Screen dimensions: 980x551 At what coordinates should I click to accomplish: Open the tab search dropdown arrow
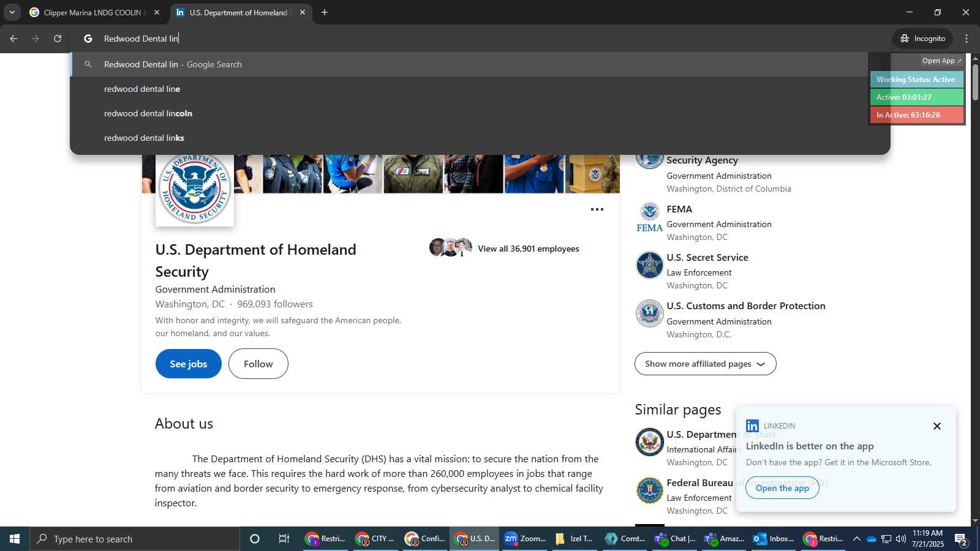pyautogui.click(x=12, y=12)
